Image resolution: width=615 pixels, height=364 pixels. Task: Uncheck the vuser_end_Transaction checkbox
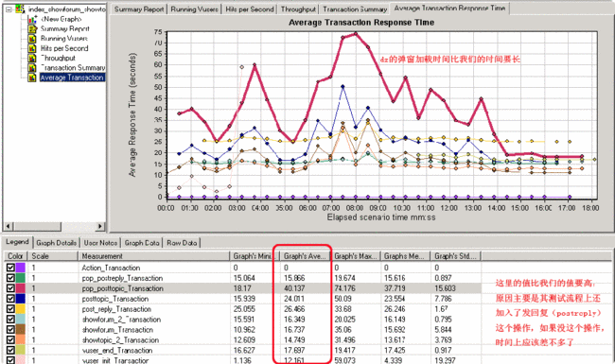[10, 350]
